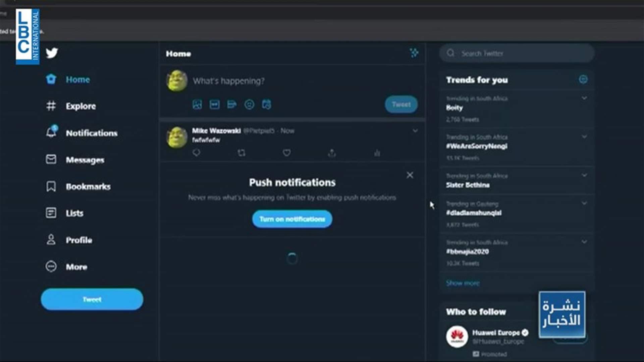Add an image to the tweet
The image size is (644, 362).
coord(197,105)
